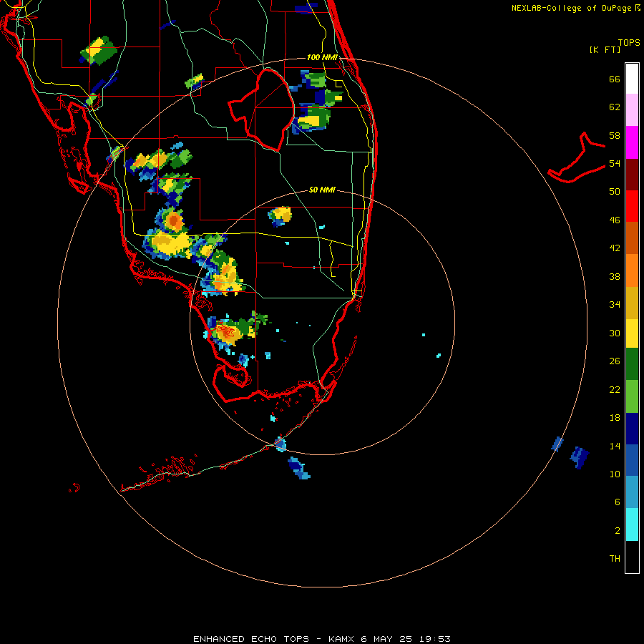The image size is (644, 644).
Task: Select the navy swatch above legend label 18
Action: pos(632,429)
